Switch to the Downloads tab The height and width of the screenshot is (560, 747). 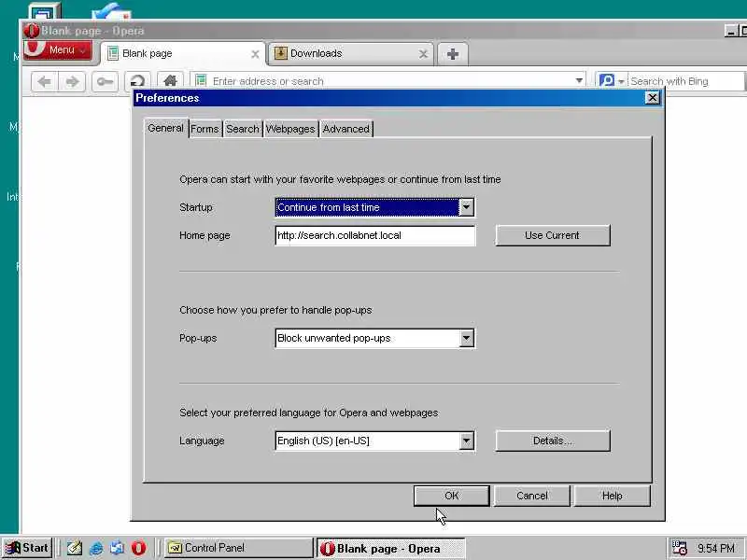pos(351,53)
